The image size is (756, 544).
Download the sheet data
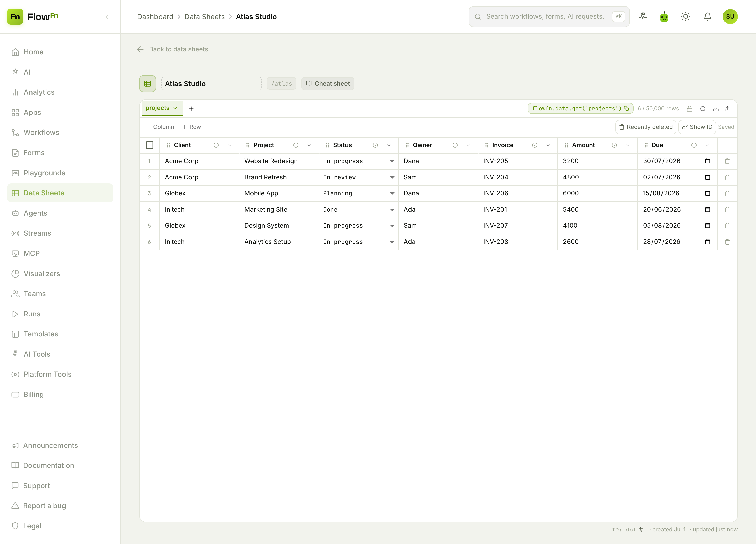click(x=715, y=109)
